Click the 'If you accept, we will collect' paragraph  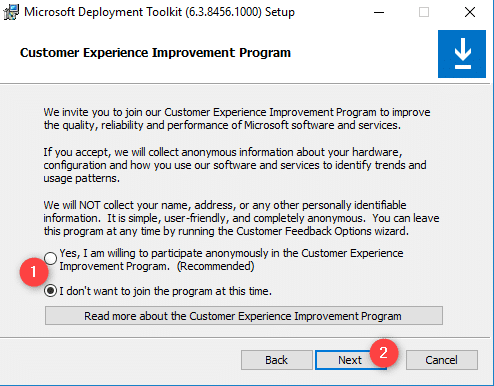click(235, 165)
